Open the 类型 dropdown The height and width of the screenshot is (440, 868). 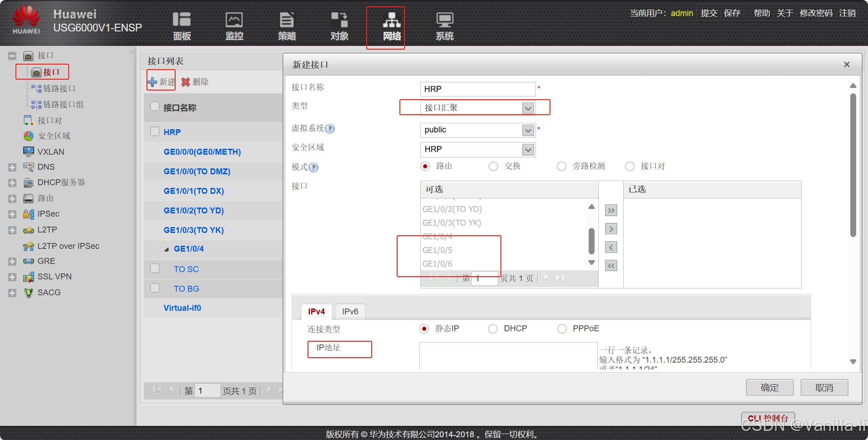point(528,108)
